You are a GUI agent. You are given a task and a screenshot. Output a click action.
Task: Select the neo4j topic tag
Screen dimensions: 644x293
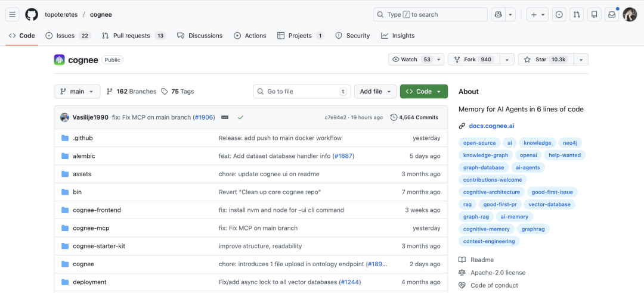569,143
